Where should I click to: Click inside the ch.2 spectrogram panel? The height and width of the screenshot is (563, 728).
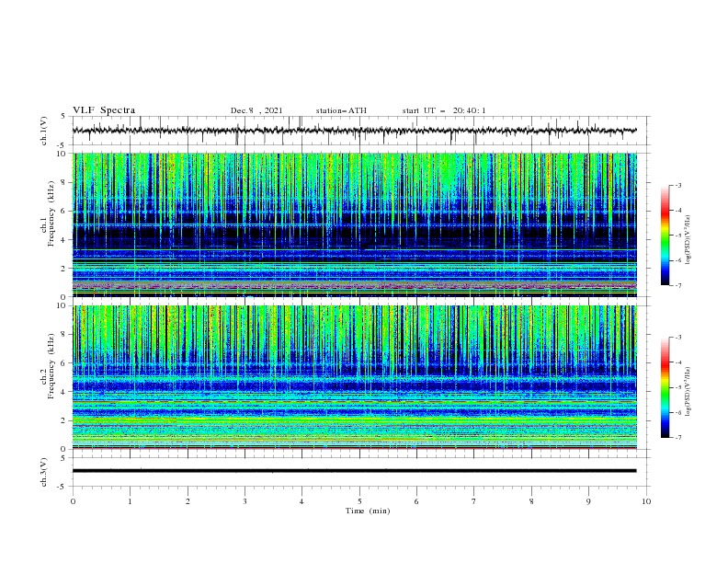coord(354,377)
